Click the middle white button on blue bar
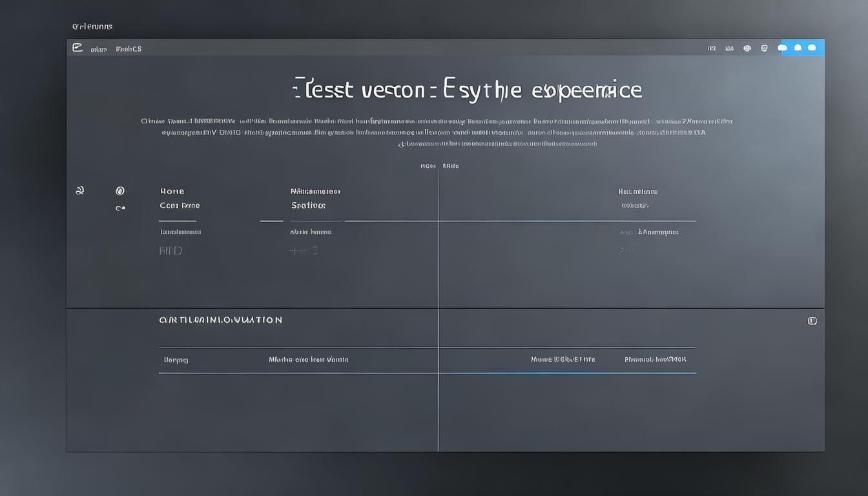Viewport: 868px width, 496px height. [x=798, y=48]
